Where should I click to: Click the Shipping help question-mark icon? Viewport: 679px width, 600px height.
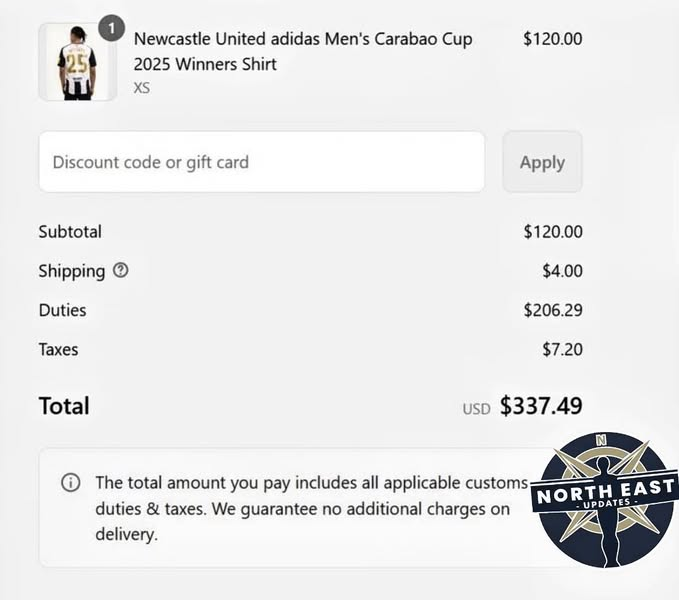coord(121,271)
